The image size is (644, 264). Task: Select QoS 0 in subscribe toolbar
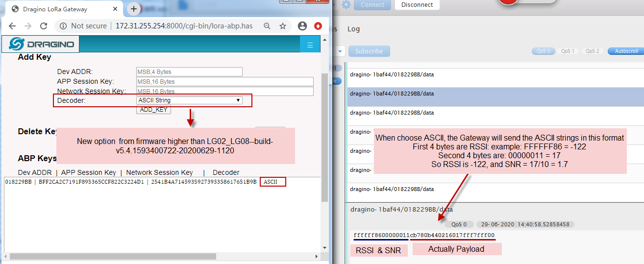[x=543, y=51]
